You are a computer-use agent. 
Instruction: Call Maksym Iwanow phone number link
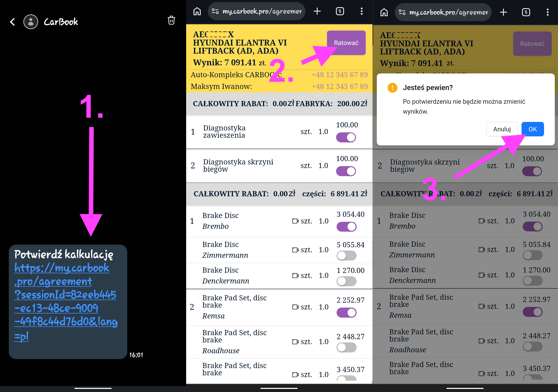(x=340, y=86)
